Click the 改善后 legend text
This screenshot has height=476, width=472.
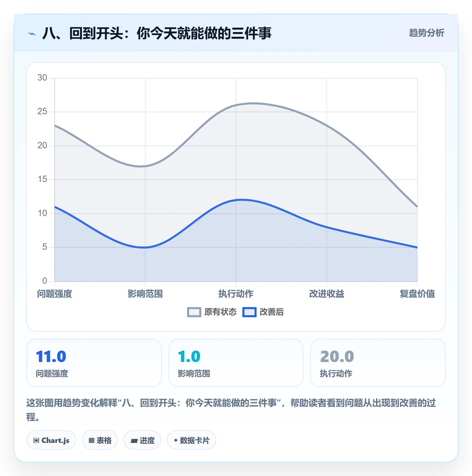click(271, 312)
